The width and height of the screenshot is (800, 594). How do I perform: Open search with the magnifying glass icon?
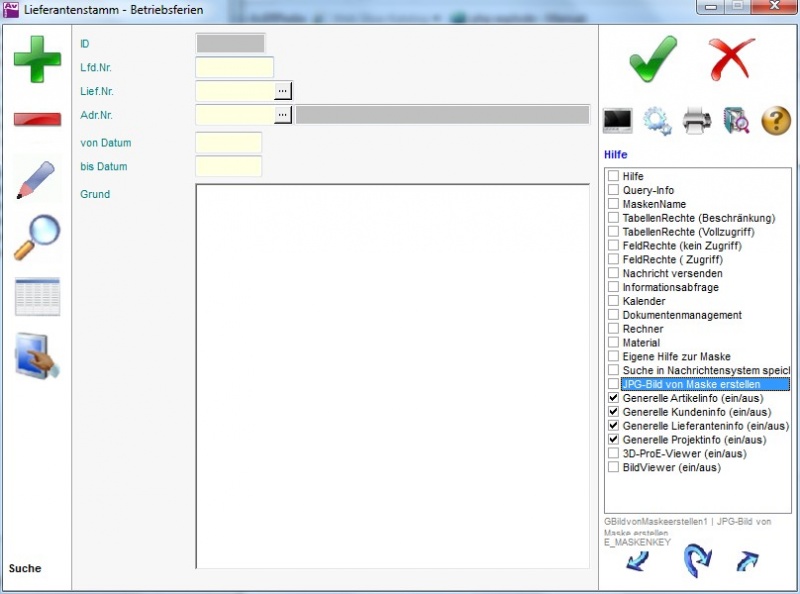pyautogui.click(x=37, y=238)
